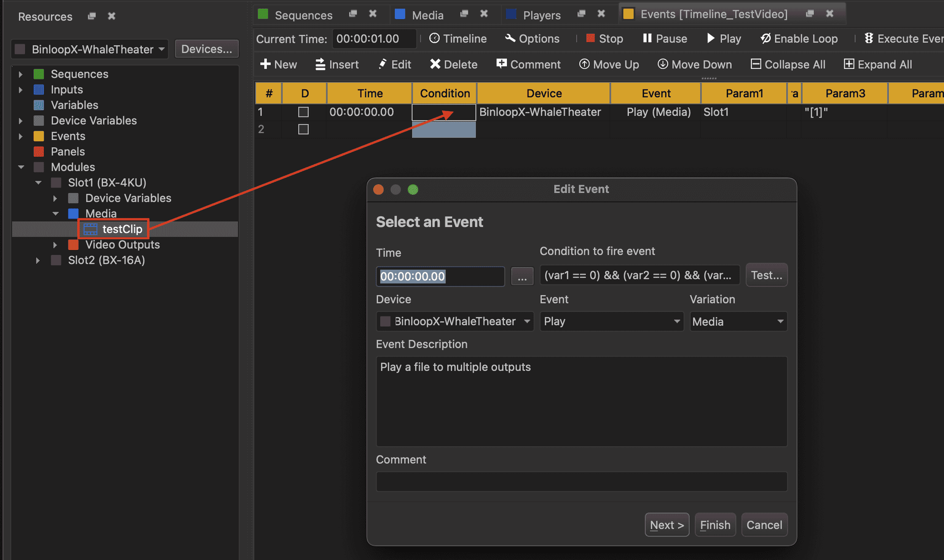Open the Options wrench tool

tap(510, 38)
